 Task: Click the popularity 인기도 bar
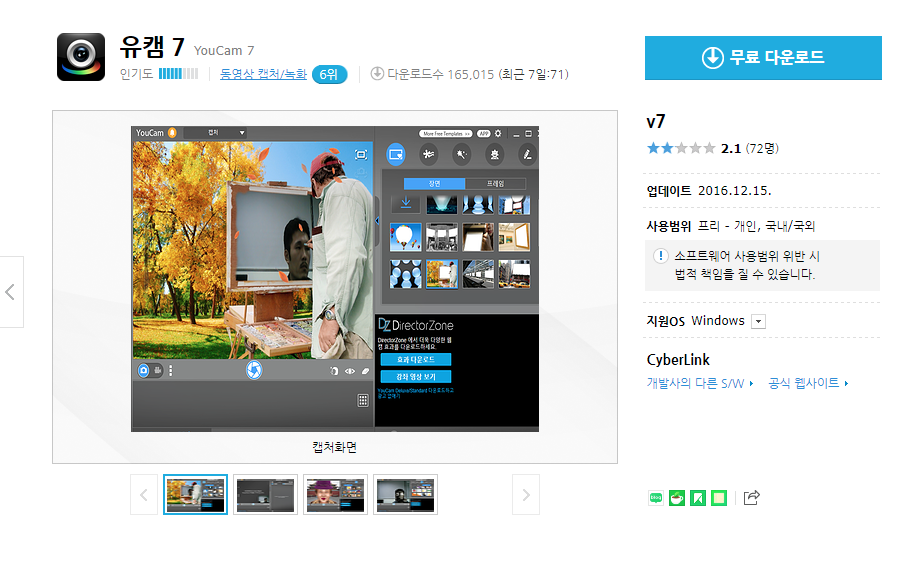(178, 74)
